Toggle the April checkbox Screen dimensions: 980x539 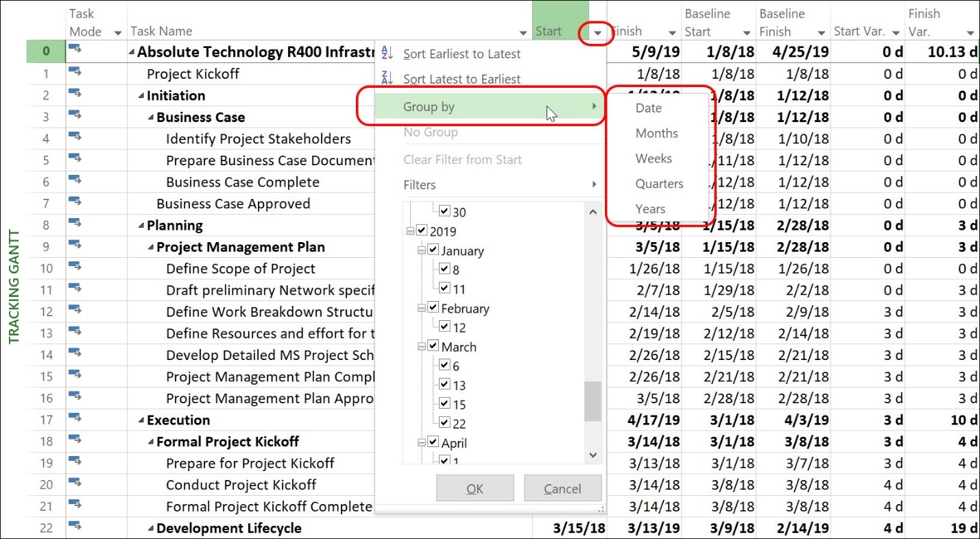coord(433,442)
